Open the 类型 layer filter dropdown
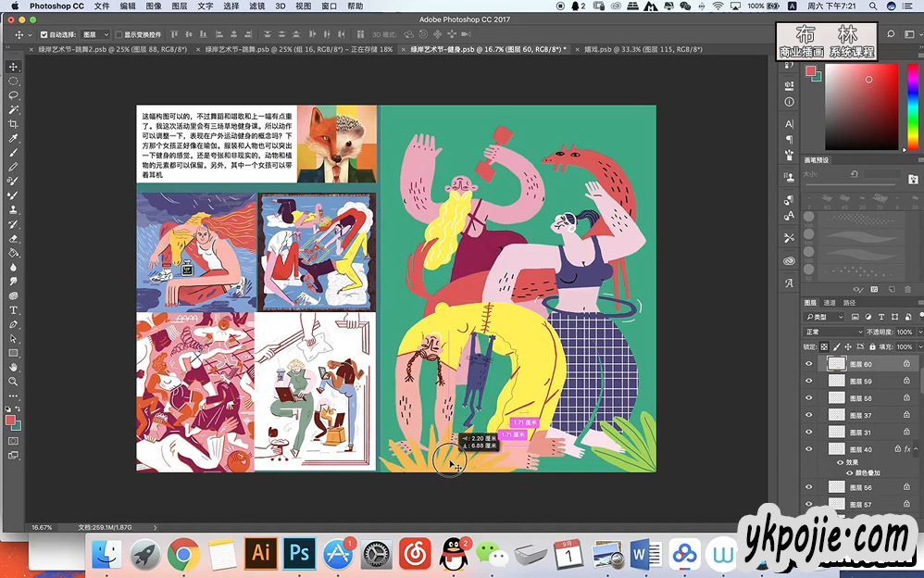Image resolution: width=924 pixels, height=578 pixels. 825,317
